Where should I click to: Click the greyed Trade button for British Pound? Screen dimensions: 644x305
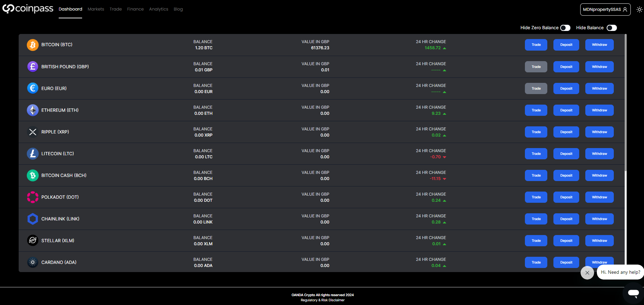(x=536, y=67)
